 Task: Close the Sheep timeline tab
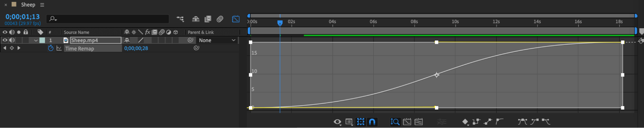6,5
